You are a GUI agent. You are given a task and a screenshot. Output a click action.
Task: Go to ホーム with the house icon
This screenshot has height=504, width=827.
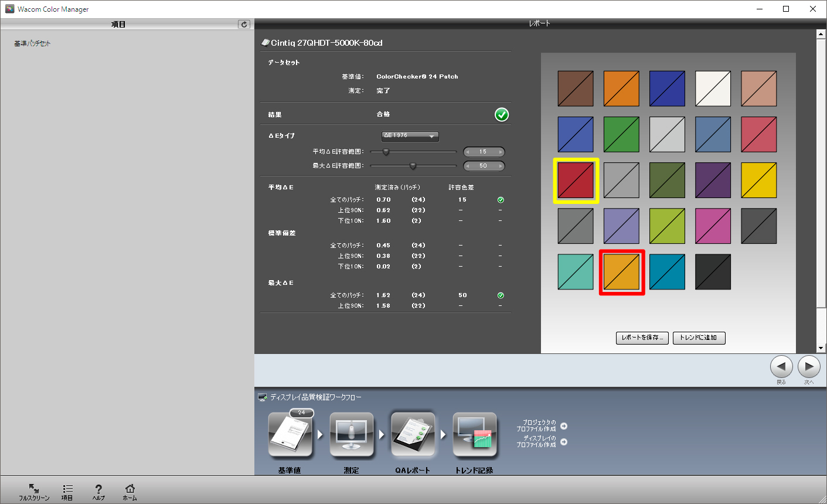130,491
